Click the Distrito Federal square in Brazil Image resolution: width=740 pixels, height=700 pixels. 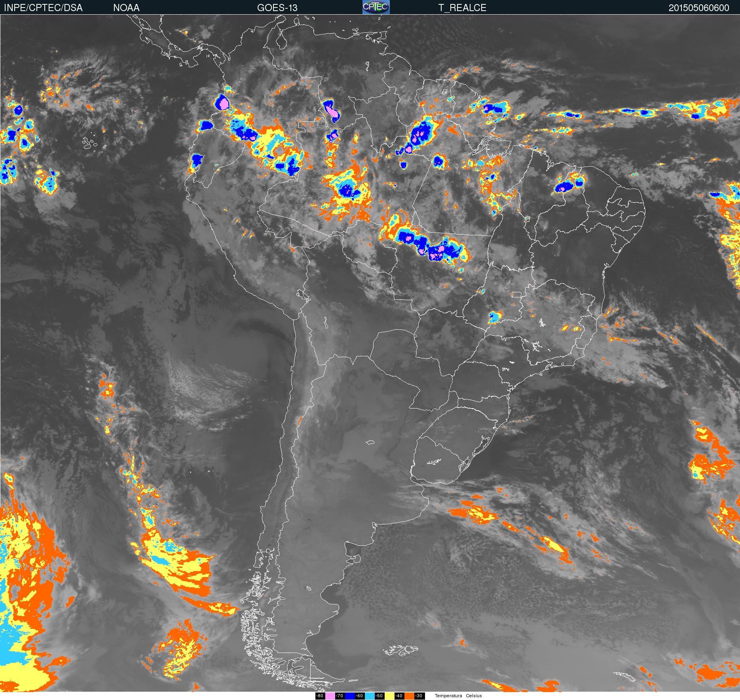click(x=516, y=295)
